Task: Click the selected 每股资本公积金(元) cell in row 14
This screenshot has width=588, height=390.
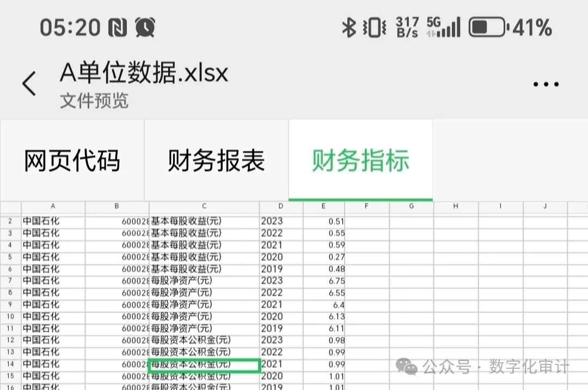Action: (x=204, y=366)
